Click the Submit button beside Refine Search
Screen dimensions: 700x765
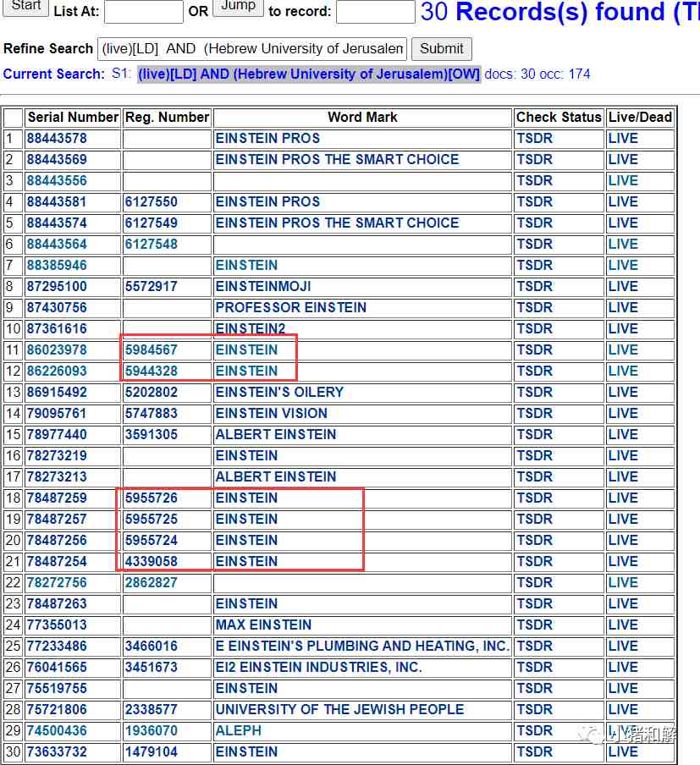pyautogui.click(x=441, y=49)
